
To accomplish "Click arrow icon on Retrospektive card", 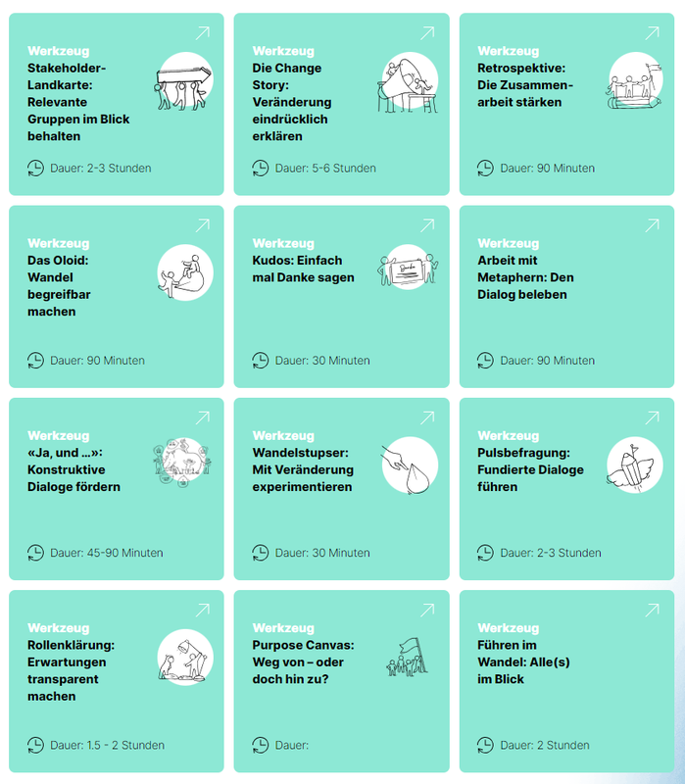I will [x=653, y=33].
